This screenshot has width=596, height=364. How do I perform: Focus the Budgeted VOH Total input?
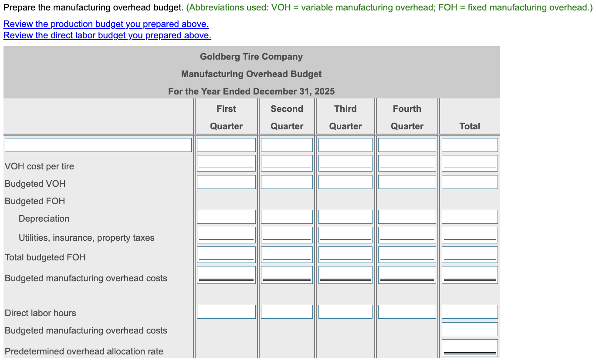(470, 182)
